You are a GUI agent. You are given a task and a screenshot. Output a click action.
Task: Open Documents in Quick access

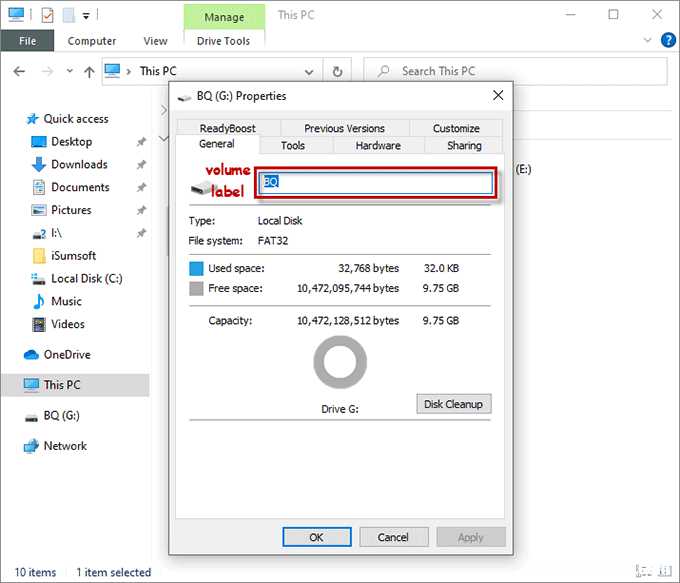(x=71, y=187)
